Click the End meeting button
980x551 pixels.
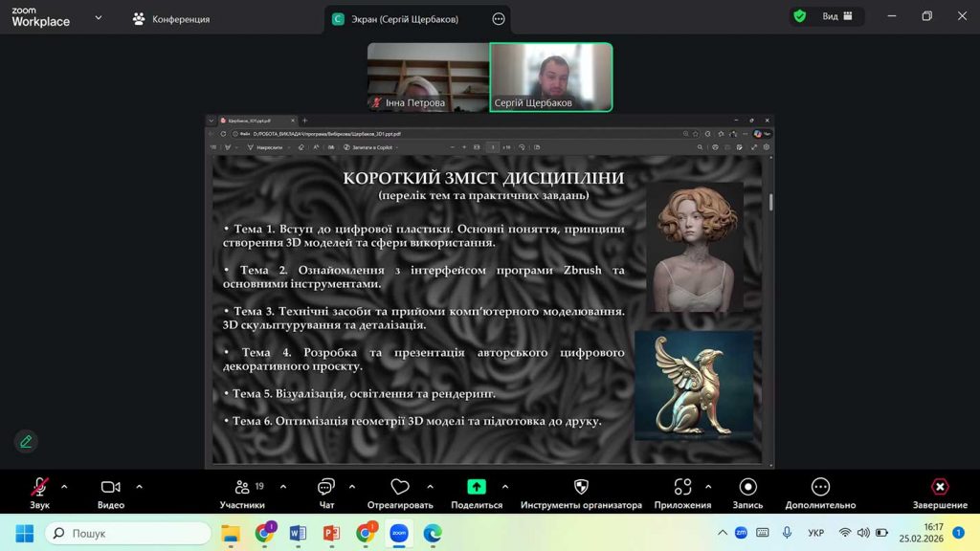click(940, 487)
